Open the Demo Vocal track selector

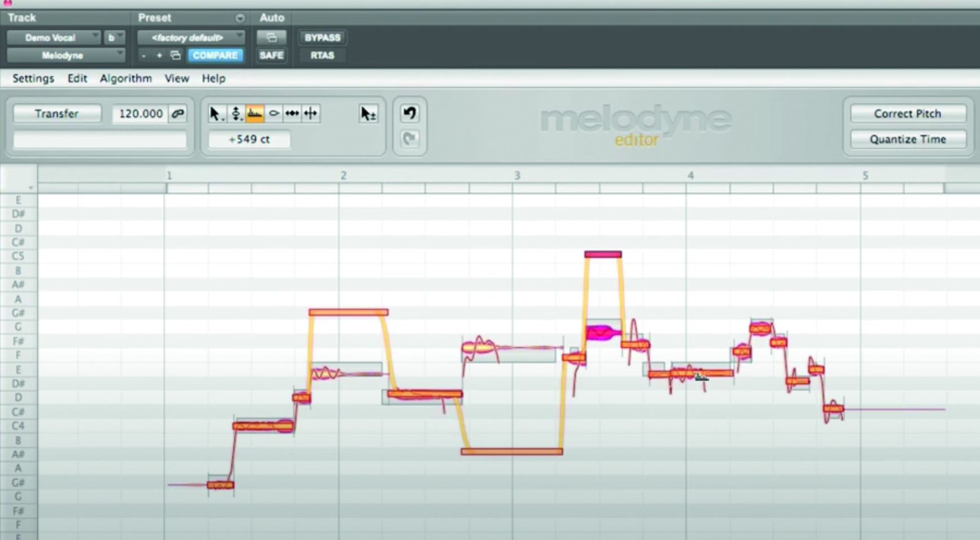54,37
